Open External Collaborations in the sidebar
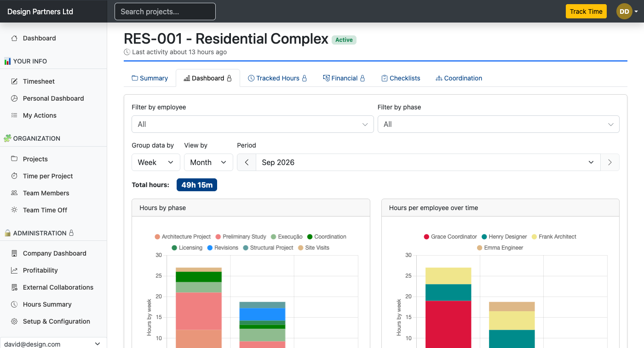 point(53,287)
